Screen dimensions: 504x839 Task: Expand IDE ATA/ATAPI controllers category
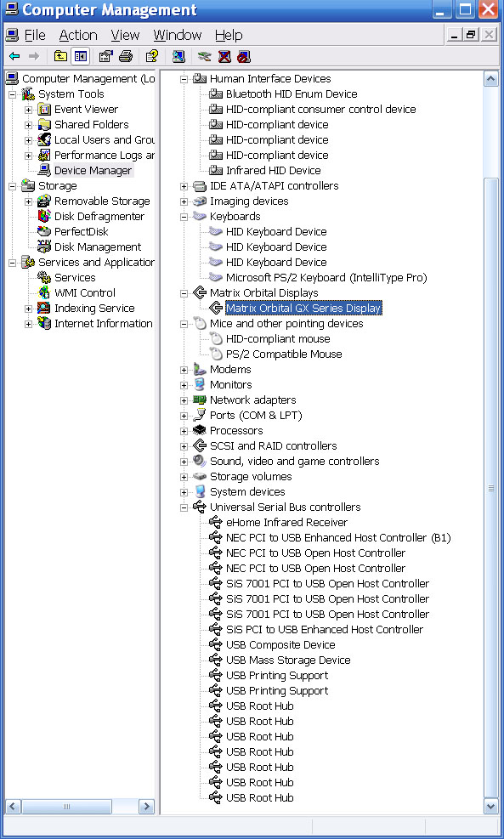tap(184, 186)
